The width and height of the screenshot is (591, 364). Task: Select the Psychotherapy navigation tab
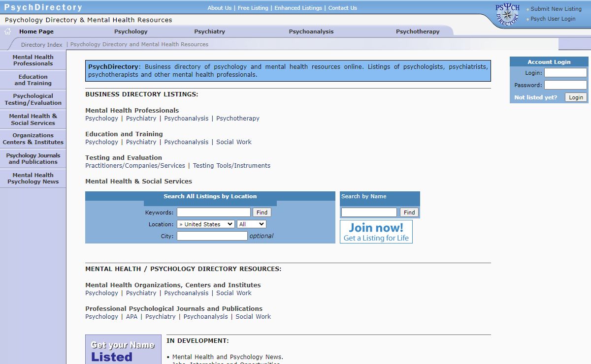point(418,31)
